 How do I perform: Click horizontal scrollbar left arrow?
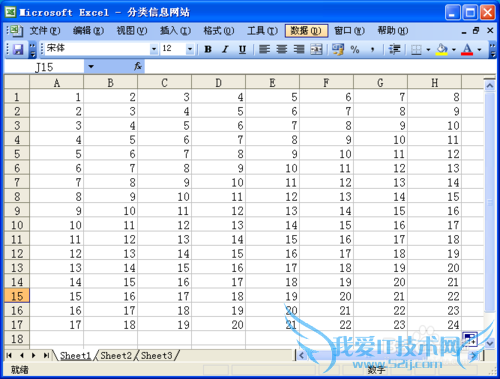[302, 355]
